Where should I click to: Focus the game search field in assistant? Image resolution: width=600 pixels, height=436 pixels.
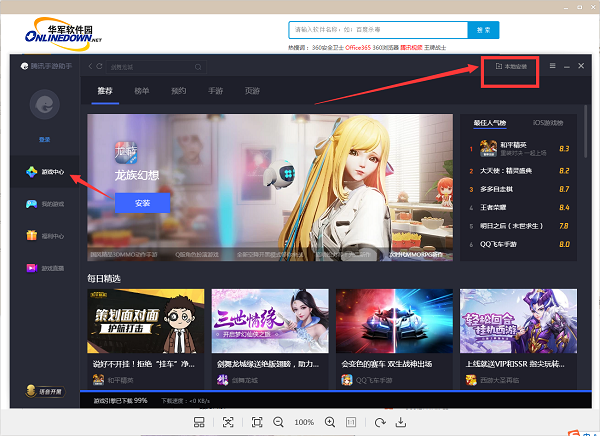click(x=156, y=67)
